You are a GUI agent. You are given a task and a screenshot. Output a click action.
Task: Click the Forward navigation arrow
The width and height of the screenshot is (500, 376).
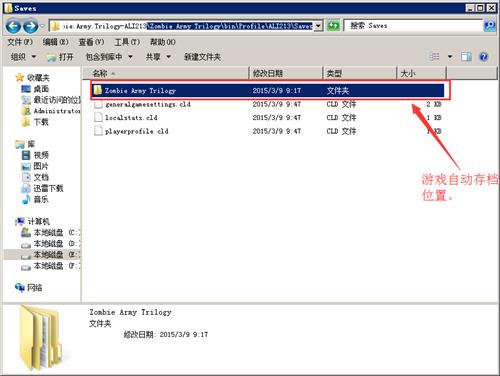point(31,26)
